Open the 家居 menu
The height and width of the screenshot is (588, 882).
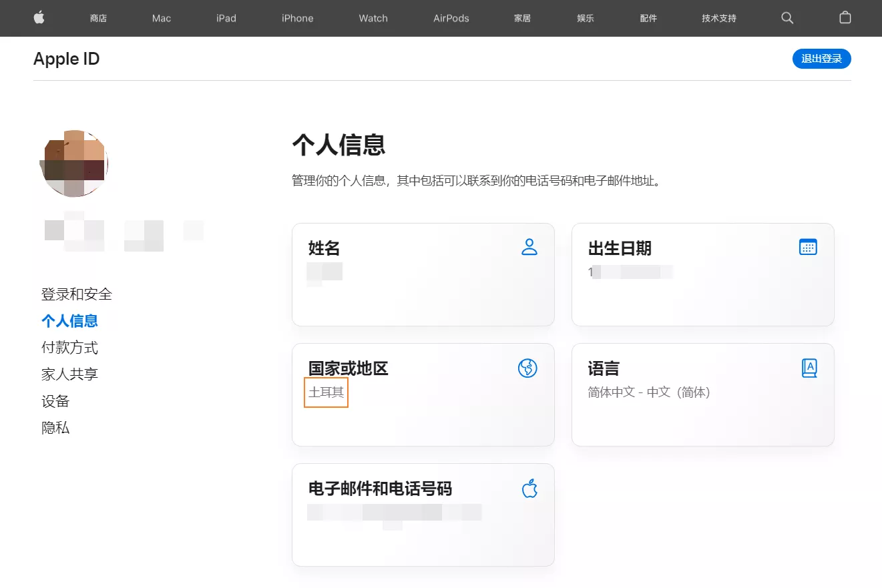click(x=522, y=18)
